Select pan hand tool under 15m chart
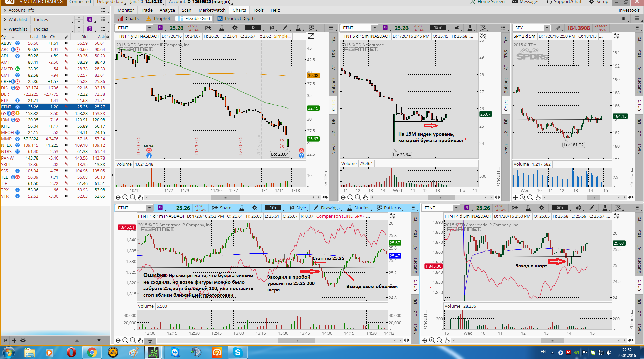 tap(366, 197)
